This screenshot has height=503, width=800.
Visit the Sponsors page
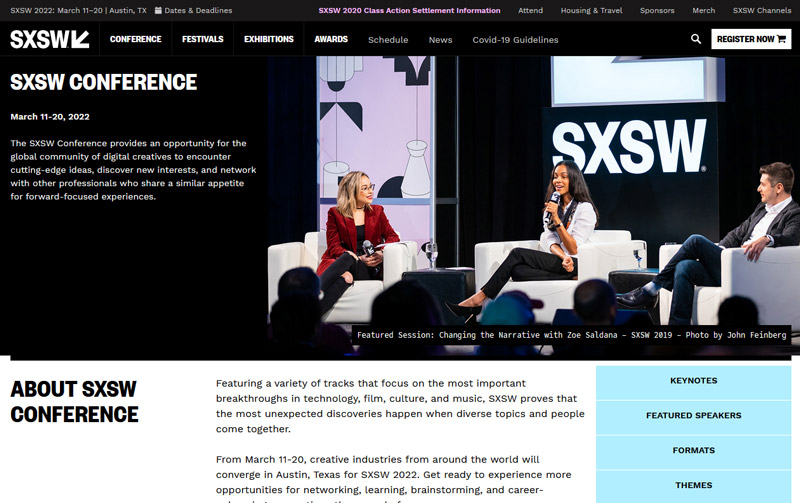pos(657,10)
